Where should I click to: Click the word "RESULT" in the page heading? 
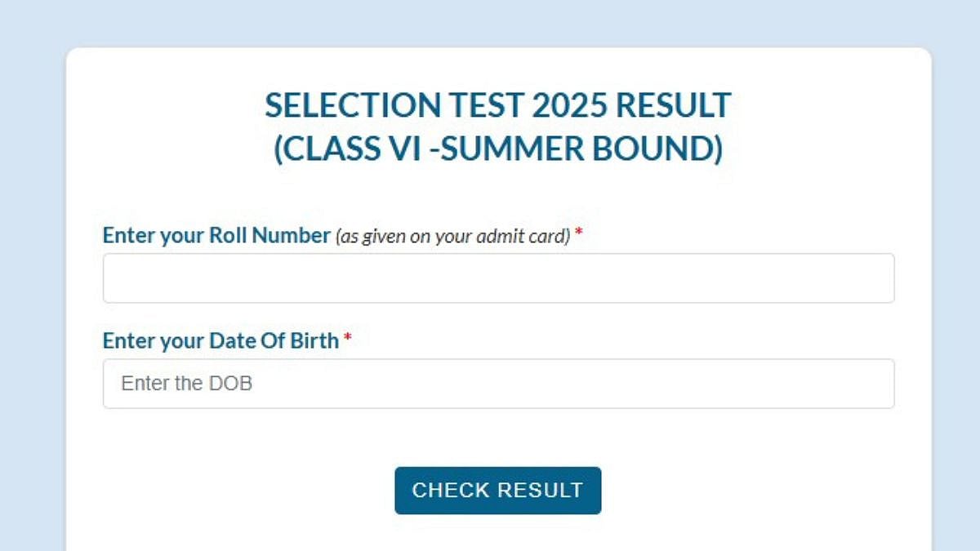tap(674, 106)
